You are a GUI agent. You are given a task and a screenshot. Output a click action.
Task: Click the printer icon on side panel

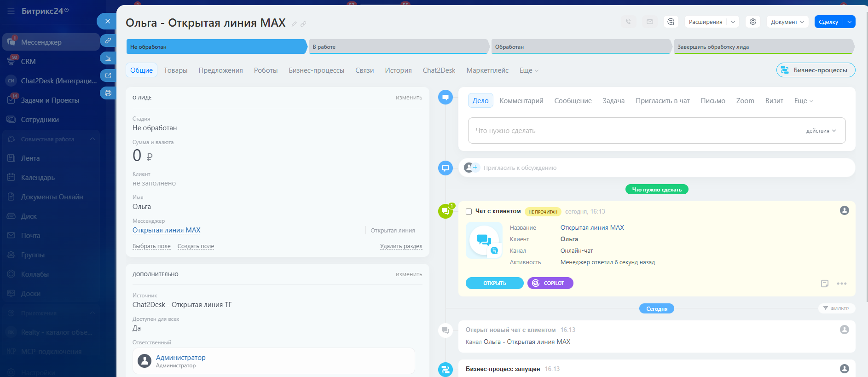click(108, 93)
